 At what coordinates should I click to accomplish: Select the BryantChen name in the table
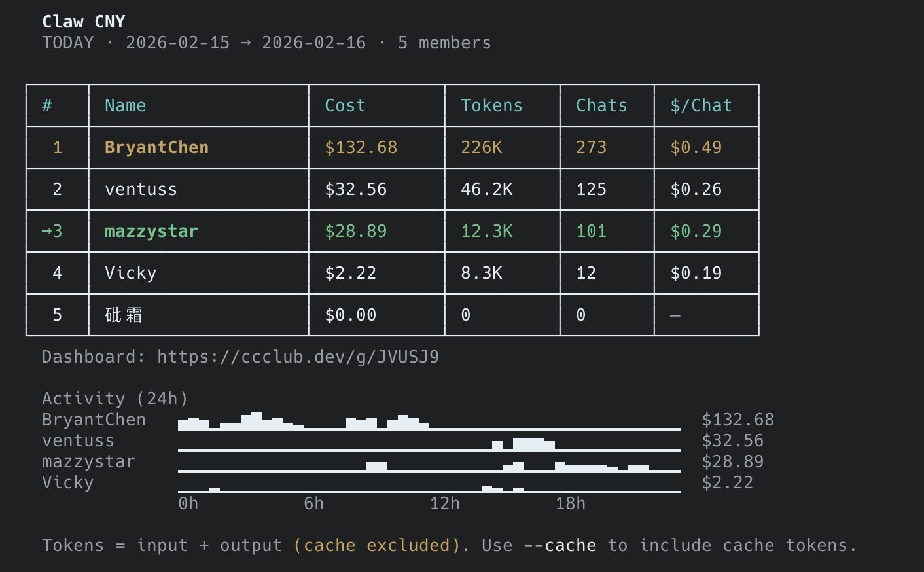click(x=157, y=147)
